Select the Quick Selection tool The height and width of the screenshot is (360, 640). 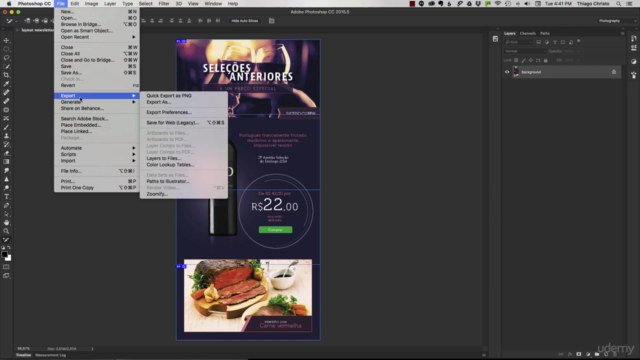6,67
